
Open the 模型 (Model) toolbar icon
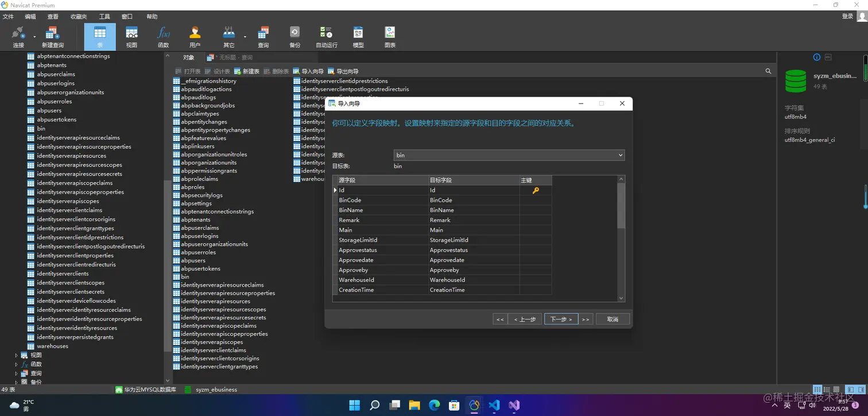pyautogui.click(x=358, y=36)
